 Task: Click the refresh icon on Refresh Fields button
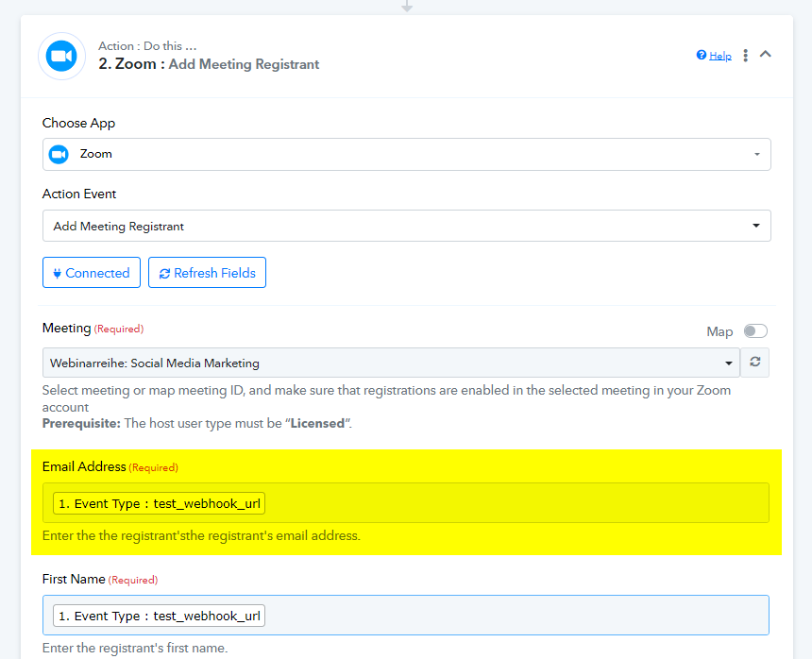pyautogui.click(x=164, y=274)
